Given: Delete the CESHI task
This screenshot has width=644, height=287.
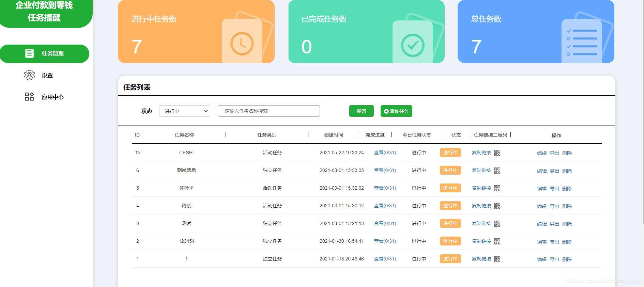Looking at the screenshot, I should coord(567,153).
